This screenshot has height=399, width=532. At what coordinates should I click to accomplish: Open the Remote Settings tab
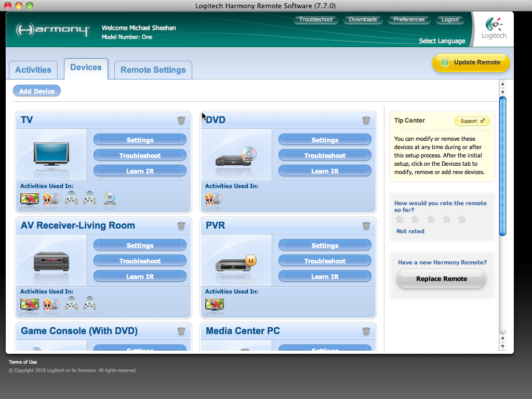tap(153, 70)
